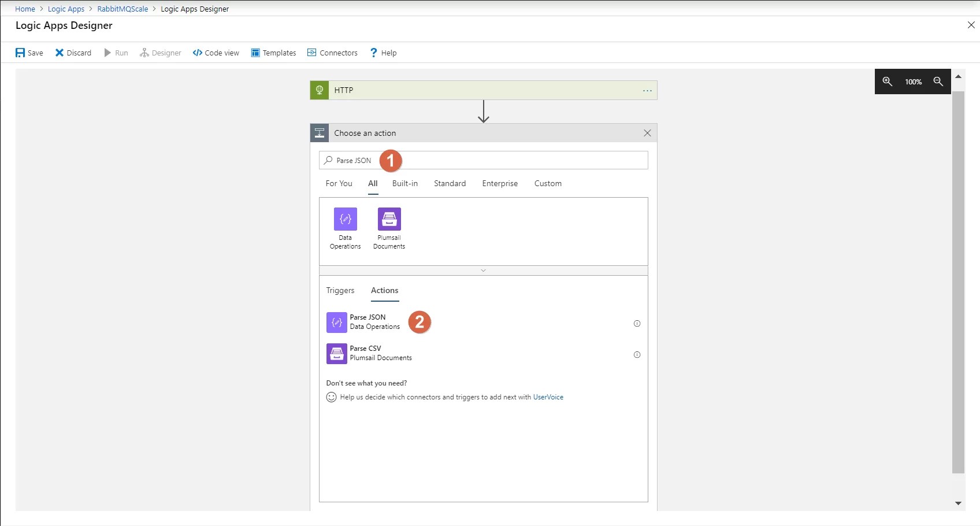The height and width of the screenshot is (526, 980).
Task: Select the All connectors tab
Action: click(373, 183)
